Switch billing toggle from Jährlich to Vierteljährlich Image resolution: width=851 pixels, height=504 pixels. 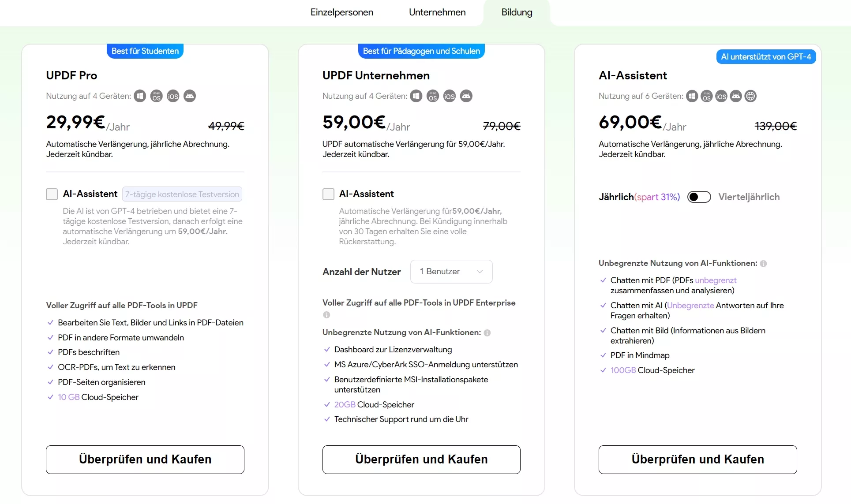click(x=699, y=197)
